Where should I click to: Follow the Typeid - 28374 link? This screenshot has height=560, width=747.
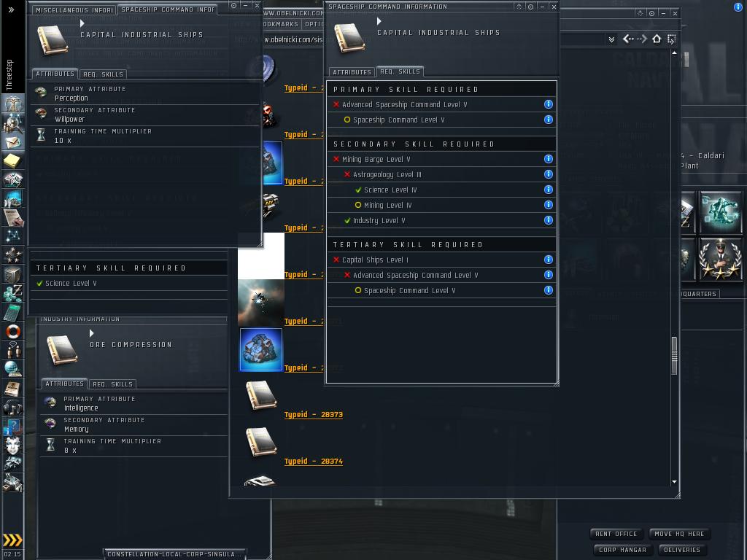[x=314, y=461]
